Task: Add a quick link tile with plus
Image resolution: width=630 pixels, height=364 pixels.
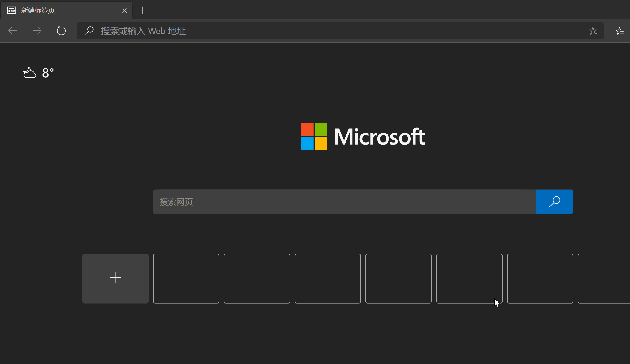Action: tap(115, 278)
